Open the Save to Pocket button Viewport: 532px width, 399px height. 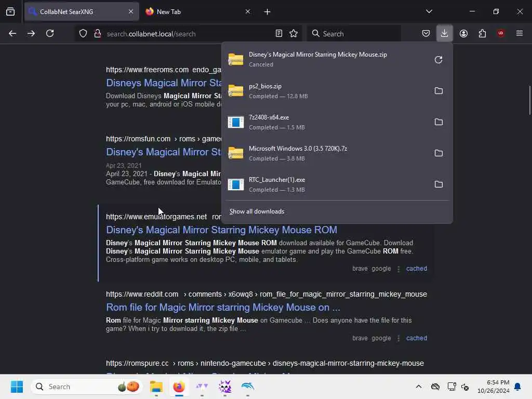426,33
